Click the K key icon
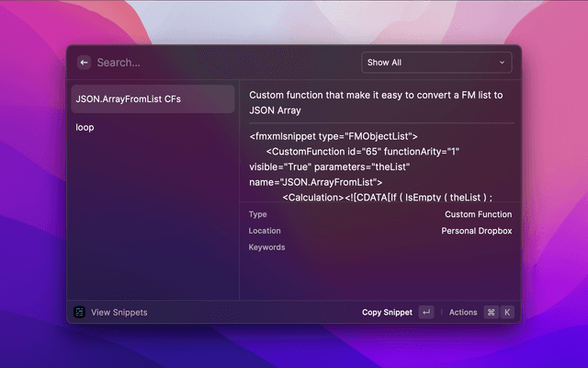Screen dimensions: 588x368 pos(506,312)
